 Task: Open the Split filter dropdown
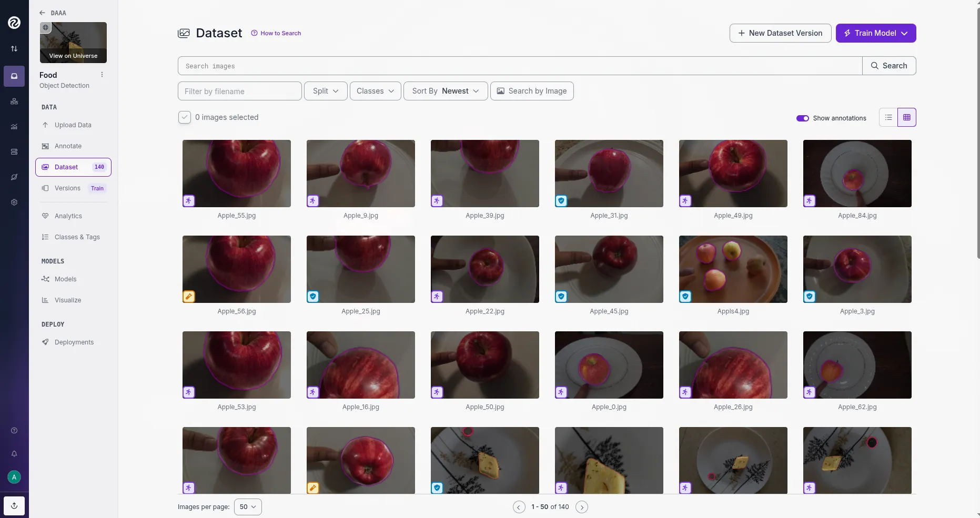coord(326,91)
